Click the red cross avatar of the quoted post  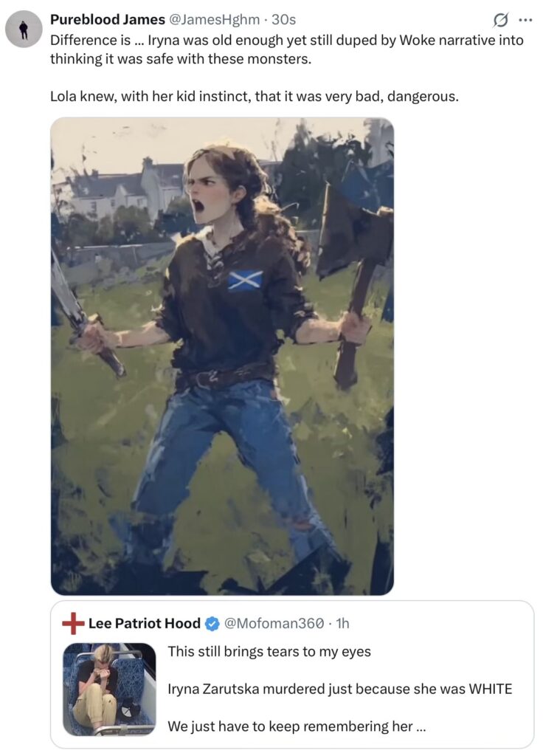(x=73, y=624)
